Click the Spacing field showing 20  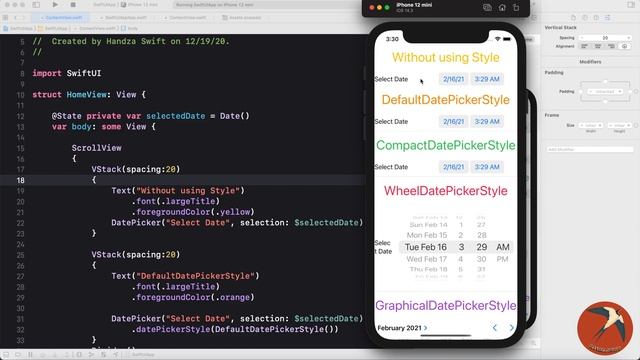click(x=605, y=38)
